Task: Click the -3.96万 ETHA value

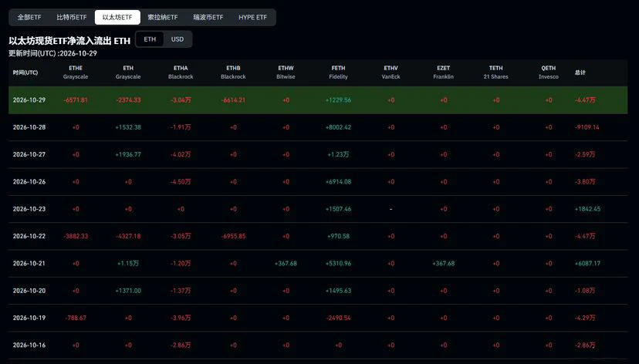Action: (x=181, y=318)
